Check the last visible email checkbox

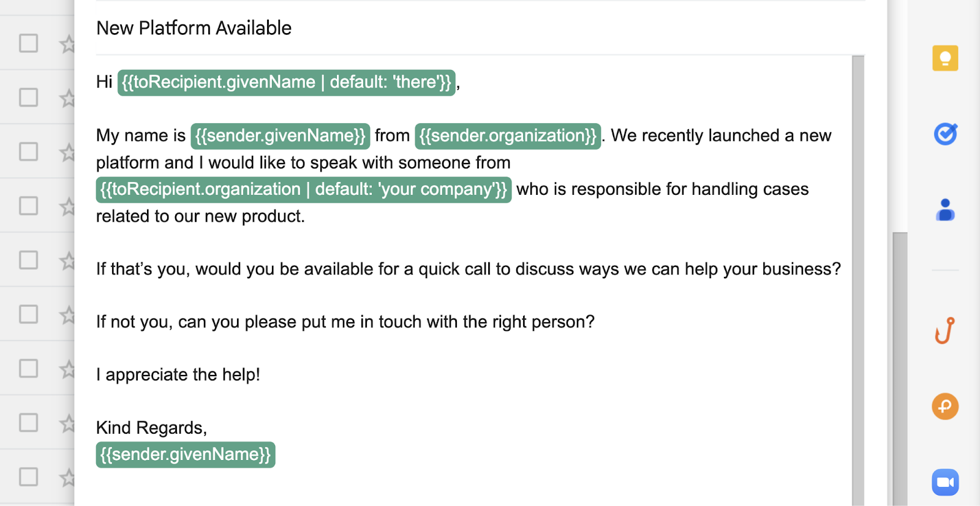(x=28, y=476)
